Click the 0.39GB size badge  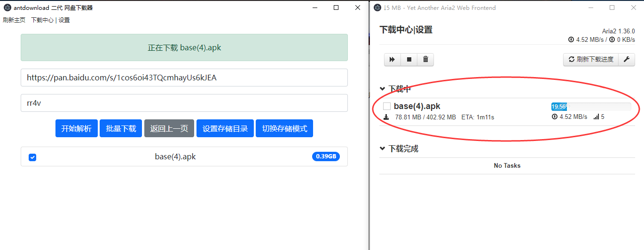[x=326, y=156]
